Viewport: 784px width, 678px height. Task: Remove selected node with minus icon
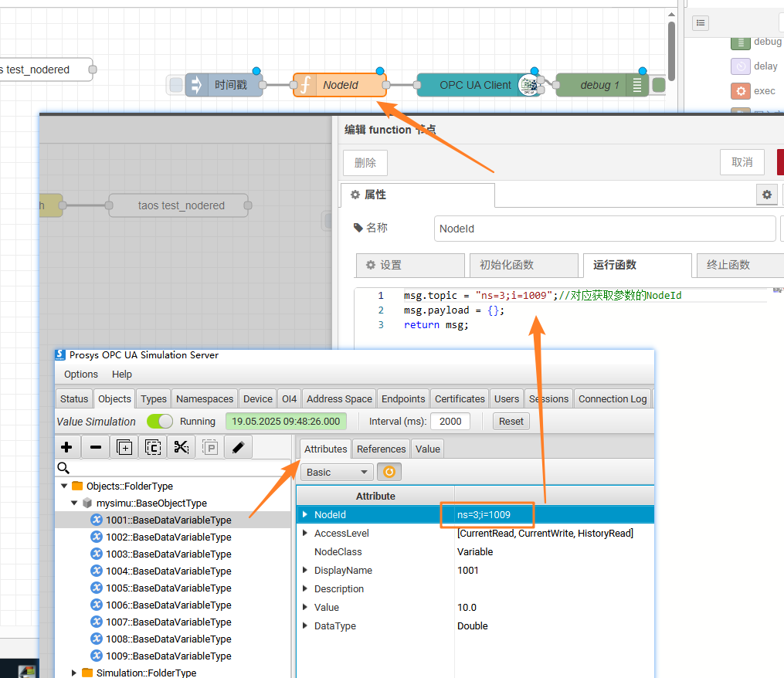point(96,447)
